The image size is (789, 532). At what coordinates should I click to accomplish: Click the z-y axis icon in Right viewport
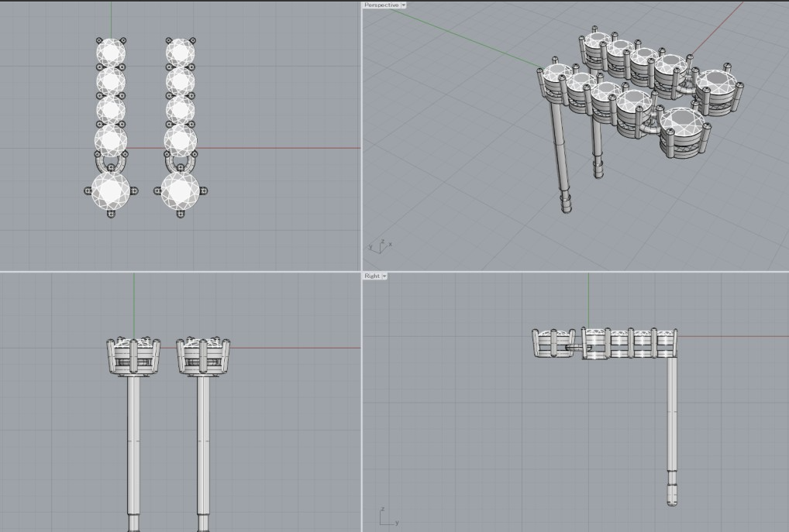(x=389, y=517)
